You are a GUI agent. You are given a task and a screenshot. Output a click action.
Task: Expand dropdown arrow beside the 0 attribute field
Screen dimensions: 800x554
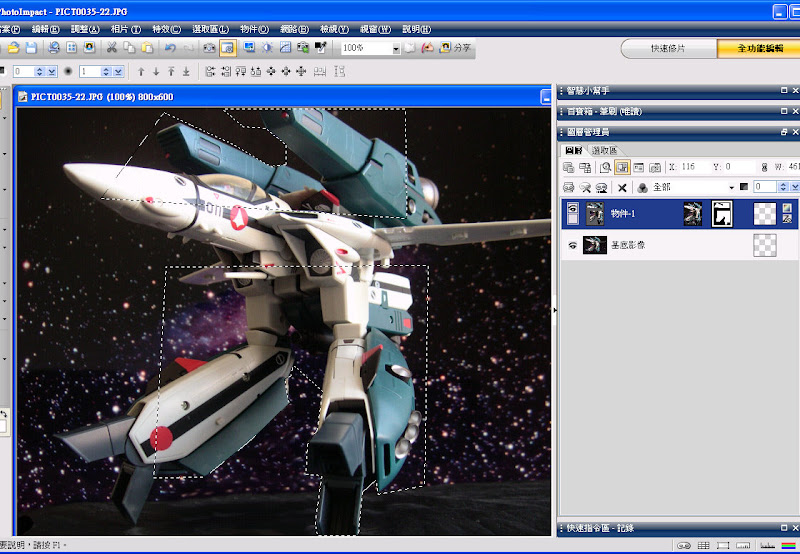coord(52,72)
